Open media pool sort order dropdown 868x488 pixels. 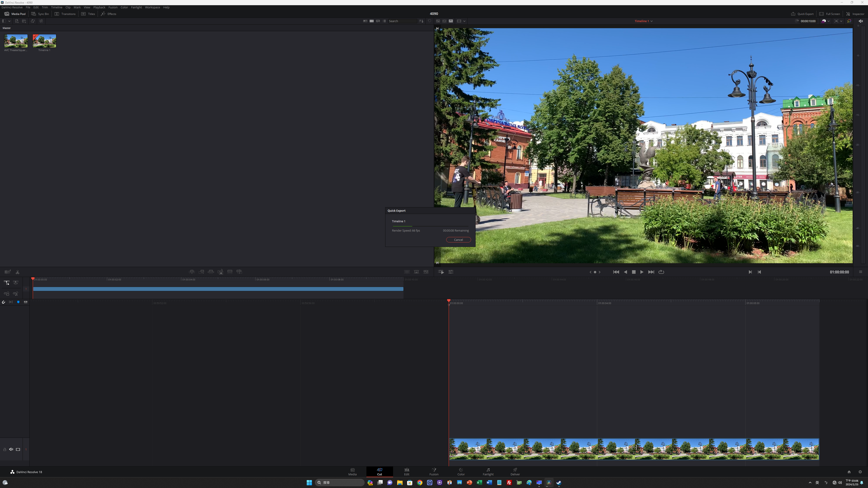coord(421,21)
